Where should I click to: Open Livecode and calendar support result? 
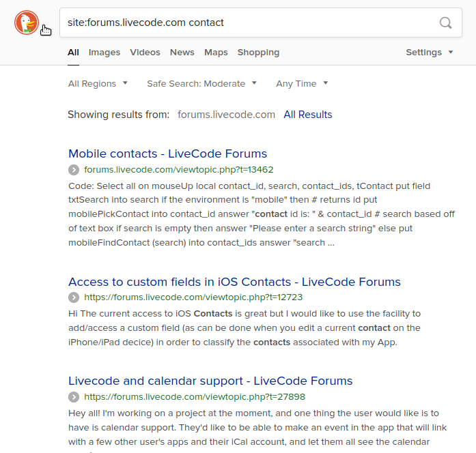click(210, 381)
